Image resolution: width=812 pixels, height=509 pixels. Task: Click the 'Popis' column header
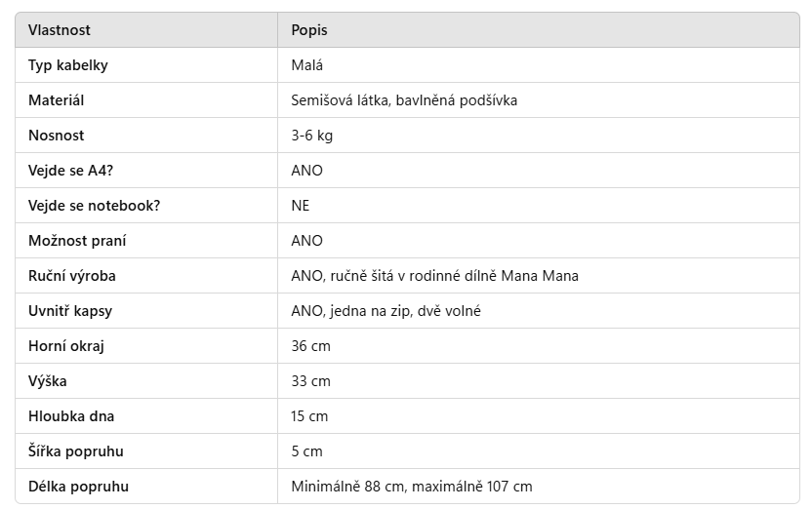coord(309,30)
